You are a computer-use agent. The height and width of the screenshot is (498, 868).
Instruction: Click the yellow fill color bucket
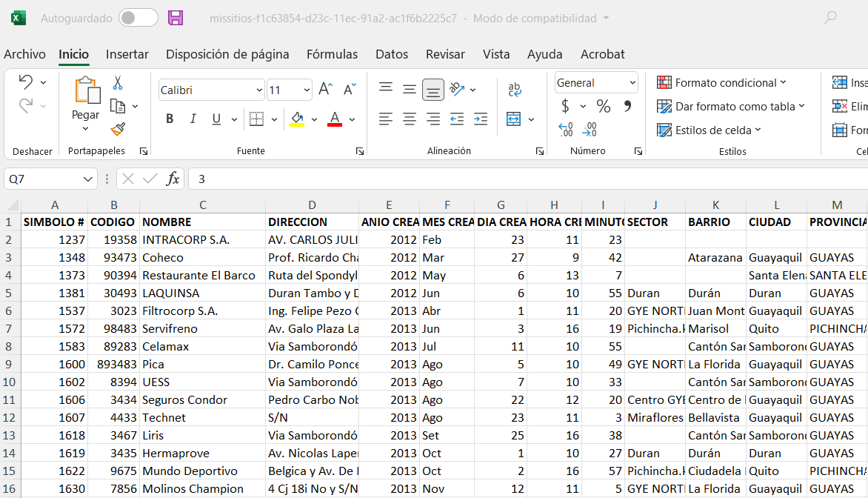(297, 119)
